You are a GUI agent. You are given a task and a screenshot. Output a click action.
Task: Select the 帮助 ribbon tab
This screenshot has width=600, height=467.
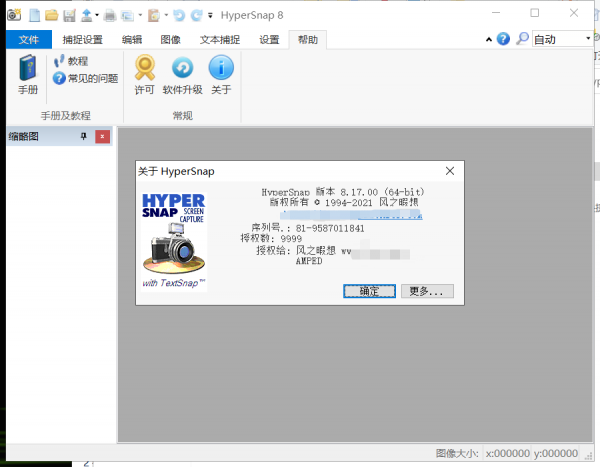tap(308, 39)
